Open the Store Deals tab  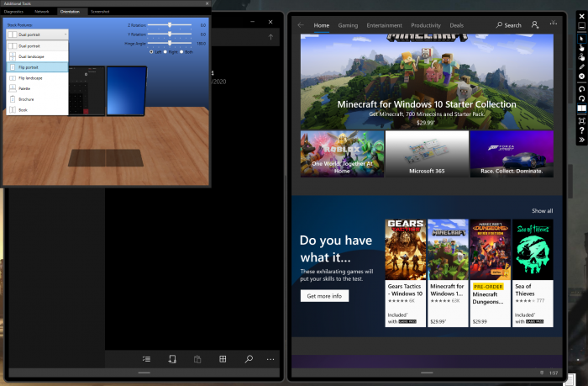tap(456, 25)
